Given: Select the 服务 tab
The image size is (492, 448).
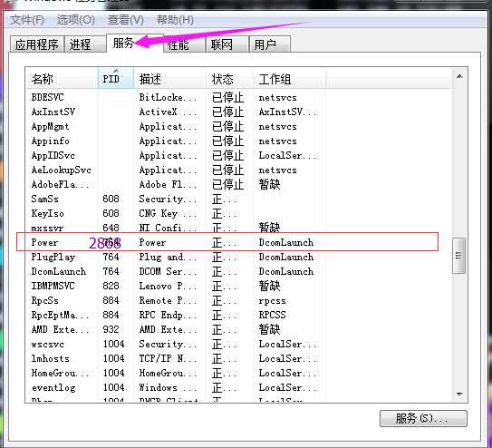Looking at the screenshot, I should [x=123, y=43].
